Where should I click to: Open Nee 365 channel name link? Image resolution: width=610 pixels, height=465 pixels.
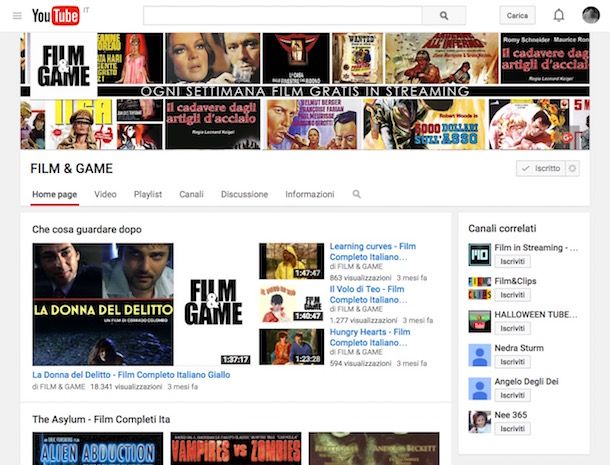point(510,415)
